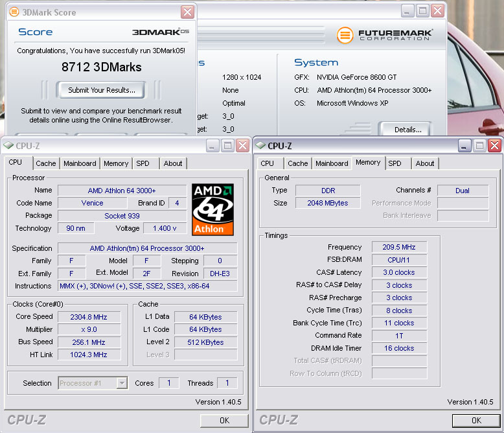Click the Channels # value Dual
504x433 pixels.
point(463,191)
